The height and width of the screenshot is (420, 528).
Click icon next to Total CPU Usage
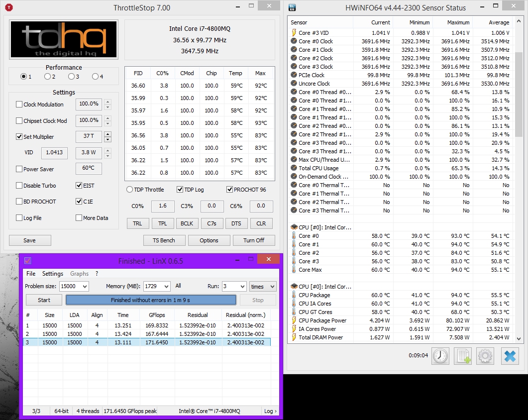(x=294, y=168)
